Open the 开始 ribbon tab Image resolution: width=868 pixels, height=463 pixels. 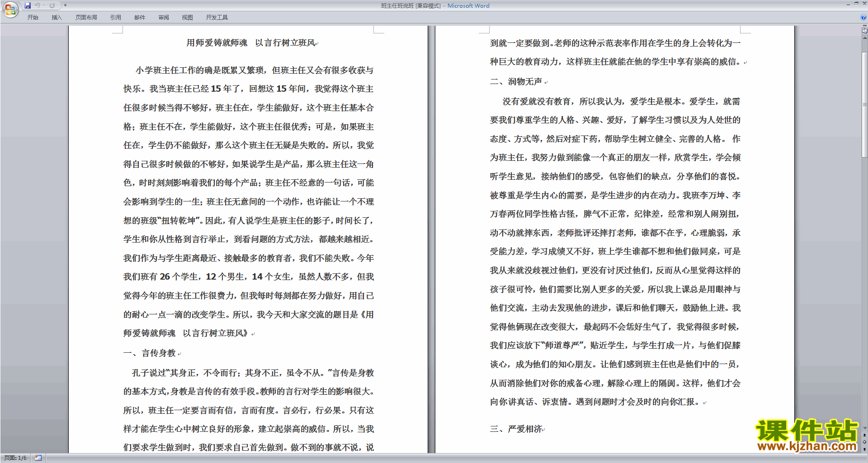[33, 18]
